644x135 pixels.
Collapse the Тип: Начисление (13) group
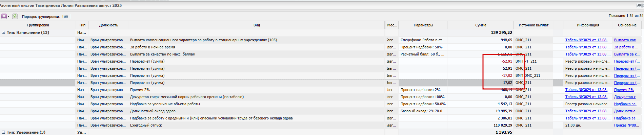click(x=4, y=32)
